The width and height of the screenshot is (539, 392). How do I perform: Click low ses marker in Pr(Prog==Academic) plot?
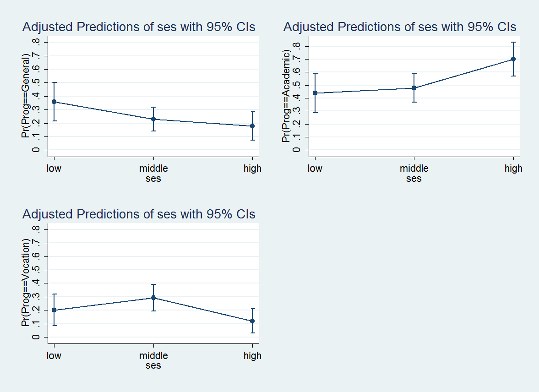[315, 93]
